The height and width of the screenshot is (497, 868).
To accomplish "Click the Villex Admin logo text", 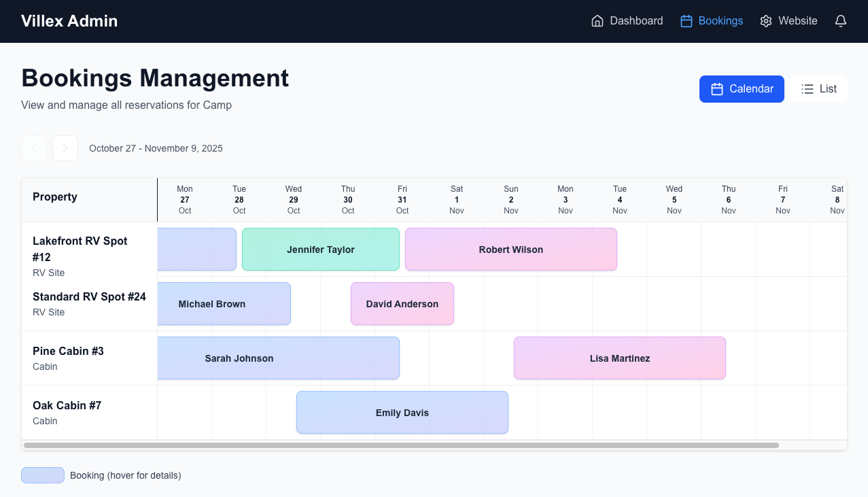I will 69,21.
